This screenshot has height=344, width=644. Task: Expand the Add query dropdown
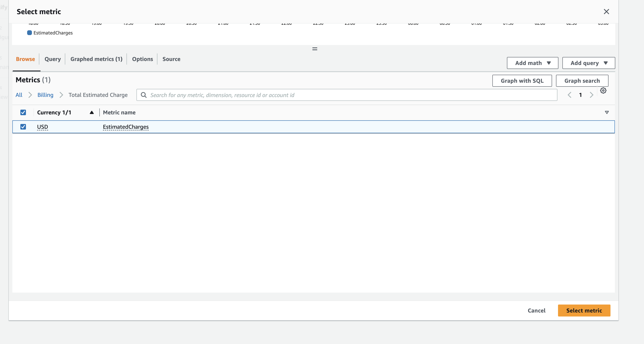click(589, 63)
